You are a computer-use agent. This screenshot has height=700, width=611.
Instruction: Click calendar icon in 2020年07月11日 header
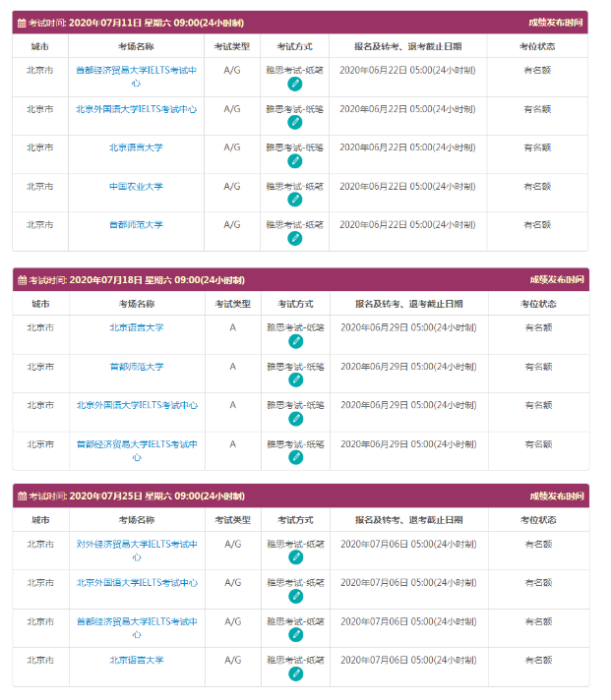point(23,23)
